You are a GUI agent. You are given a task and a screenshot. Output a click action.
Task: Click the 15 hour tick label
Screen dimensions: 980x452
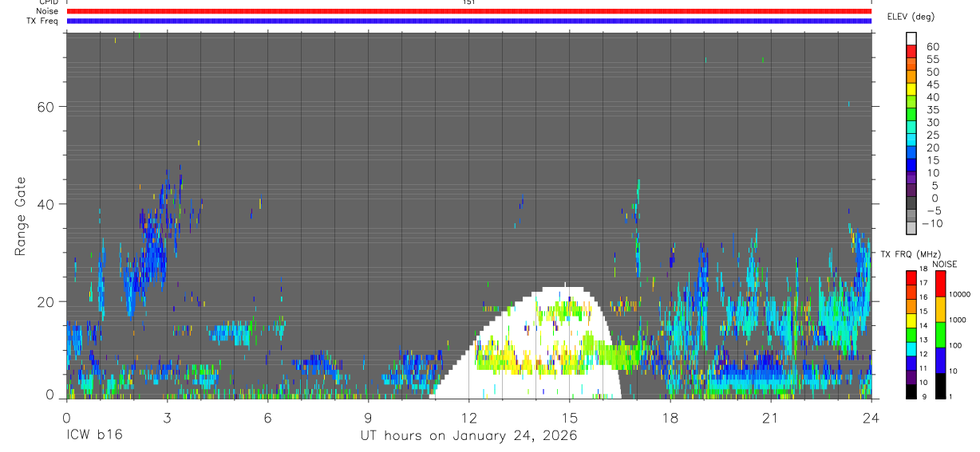tap(569, 418)
